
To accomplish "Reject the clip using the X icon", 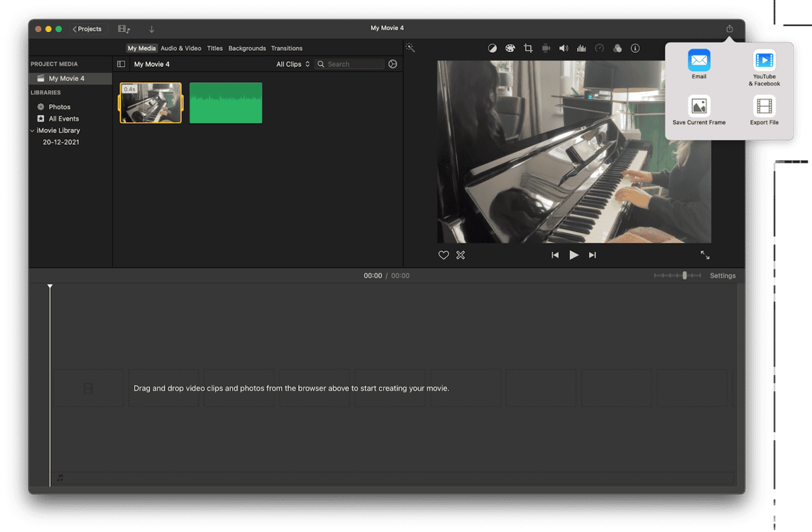I will pos(460,254).
